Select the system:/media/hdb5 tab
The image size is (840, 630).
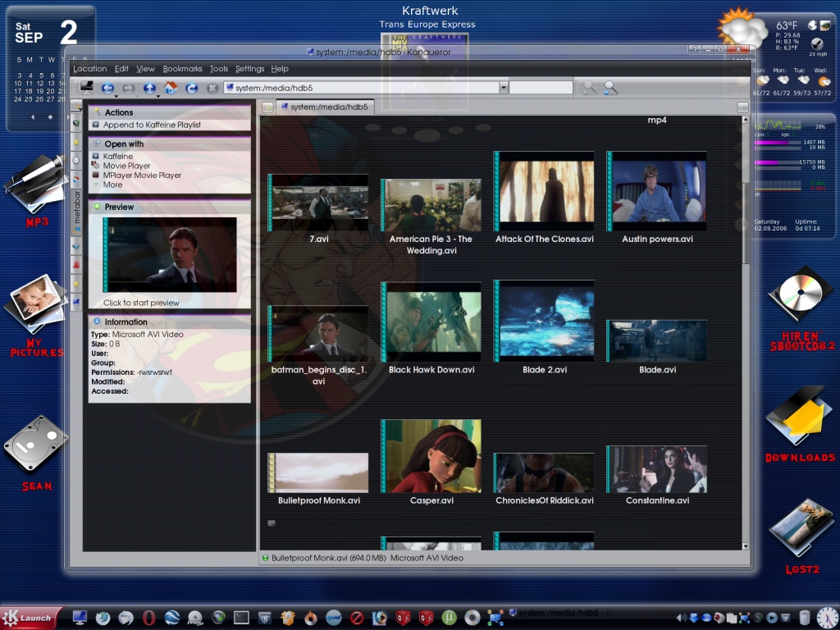pyautogui.click(x=325, y=107)
